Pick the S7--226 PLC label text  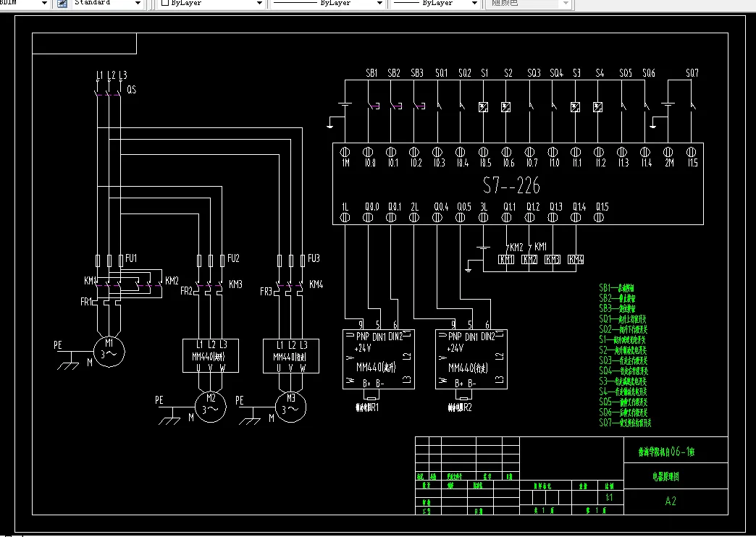point(511,185)
